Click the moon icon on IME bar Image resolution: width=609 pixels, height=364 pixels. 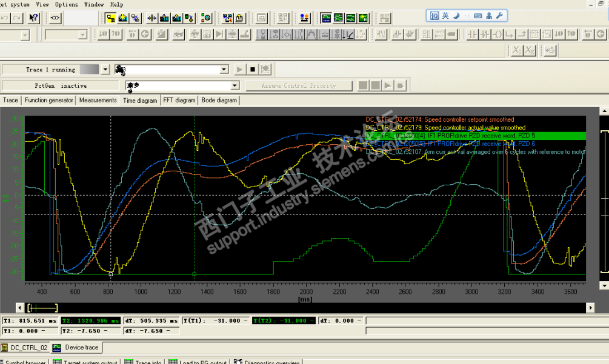(x=456, y=16)
